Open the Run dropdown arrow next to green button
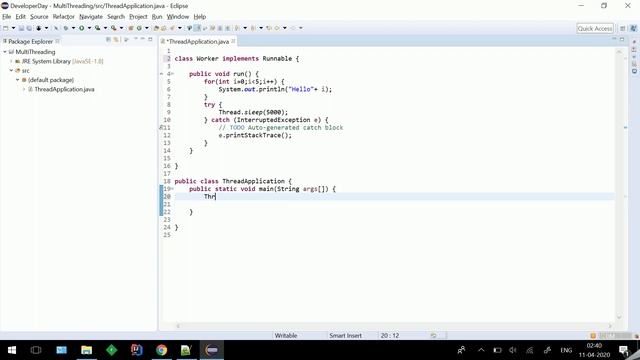This screenshot has width=640, height=360. 89,28
